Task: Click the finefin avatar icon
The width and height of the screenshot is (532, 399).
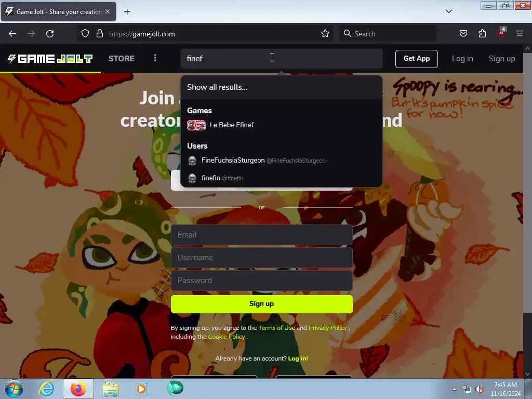Action: [192, 178]
